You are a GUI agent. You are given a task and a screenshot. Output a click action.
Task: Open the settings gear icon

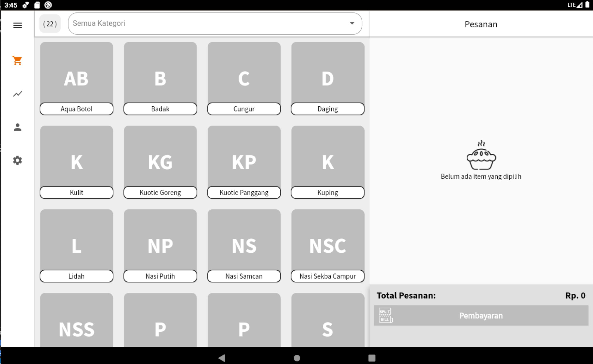click(x=17, y=160)
